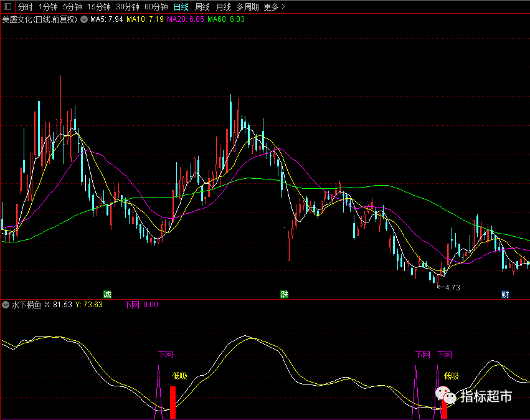530x420 pixels.
Task: Open the 美盛文化 chart settings dropdown arrow
Action: tap(84, 19)
